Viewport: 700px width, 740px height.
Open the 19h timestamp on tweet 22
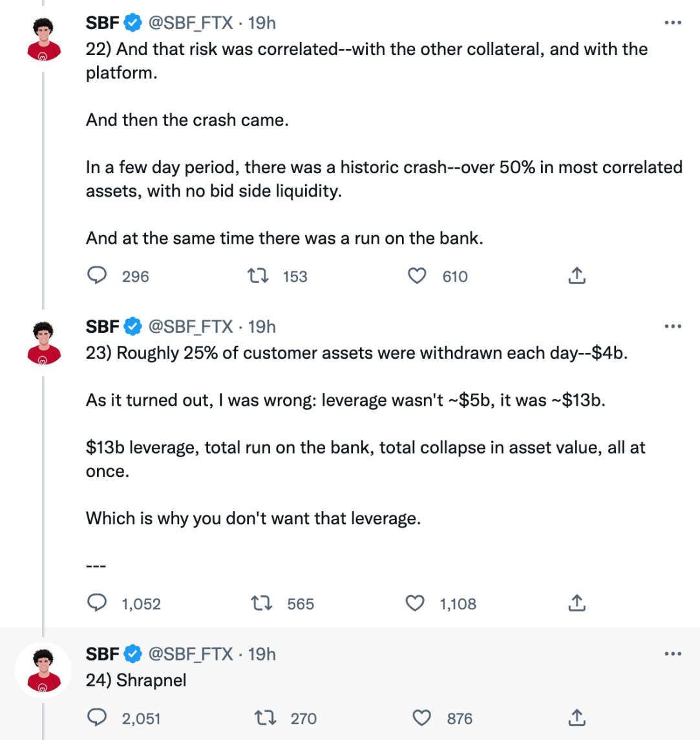pyautogui.click(x=262, y=23)
